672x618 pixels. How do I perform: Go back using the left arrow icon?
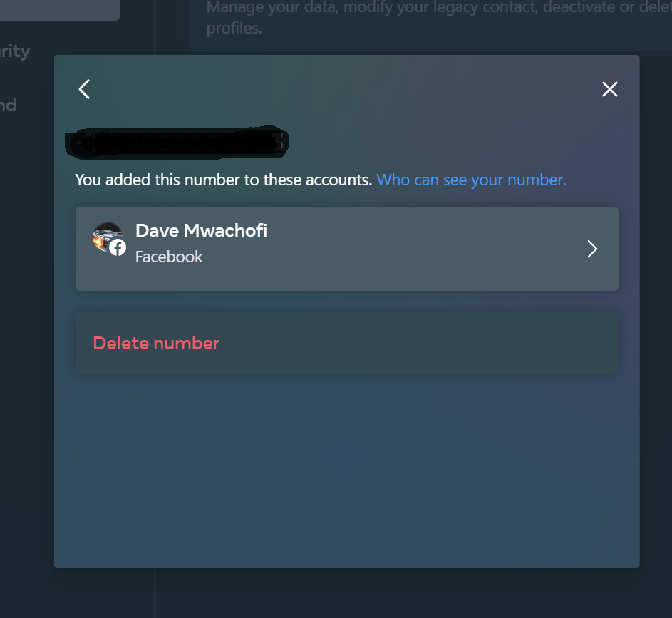point(84,89)
